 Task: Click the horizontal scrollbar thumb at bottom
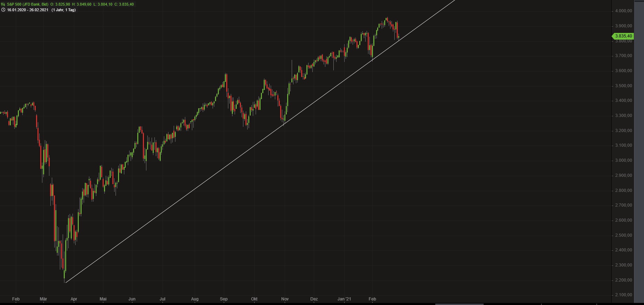click(x=459, y=304)
